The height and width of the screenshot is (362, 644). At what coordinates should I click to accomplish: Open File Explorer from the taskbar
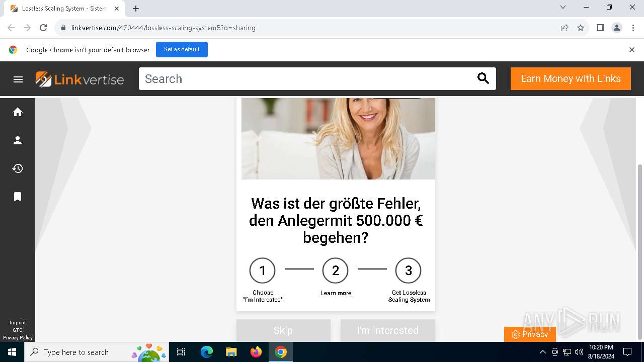click(x=231, y=352)
